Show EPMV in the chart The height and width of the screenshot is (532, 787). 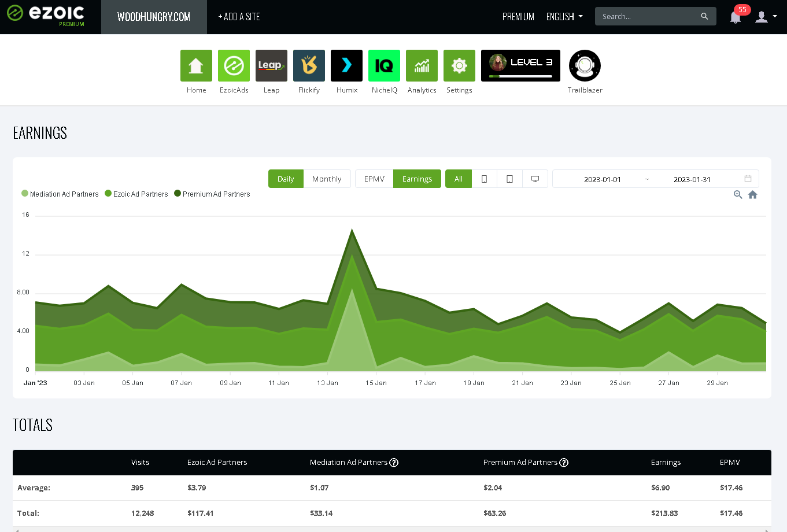pyautogui.click(x=374, y=179)
